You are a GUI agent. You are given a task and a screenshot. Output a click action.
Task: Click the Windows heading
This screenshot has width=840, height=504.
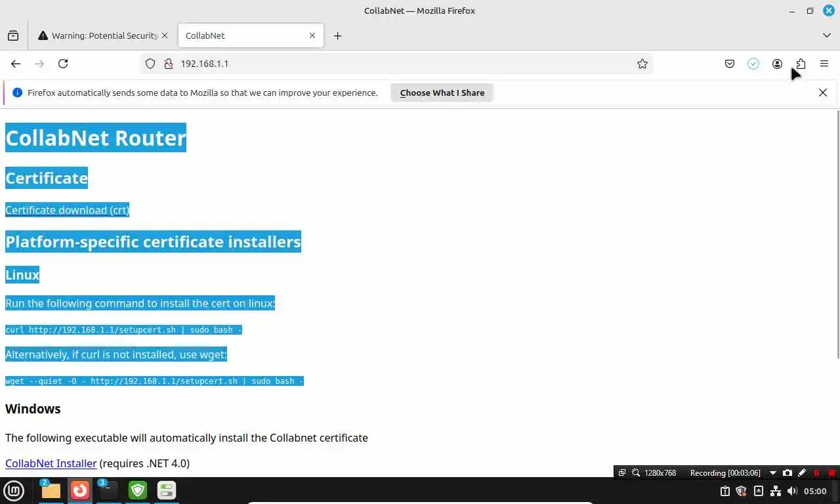[x=33, y=409]
